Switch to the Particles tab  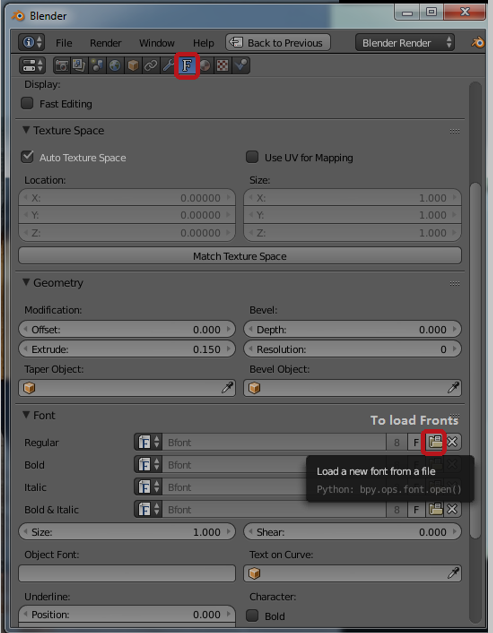tap(241, 65)
